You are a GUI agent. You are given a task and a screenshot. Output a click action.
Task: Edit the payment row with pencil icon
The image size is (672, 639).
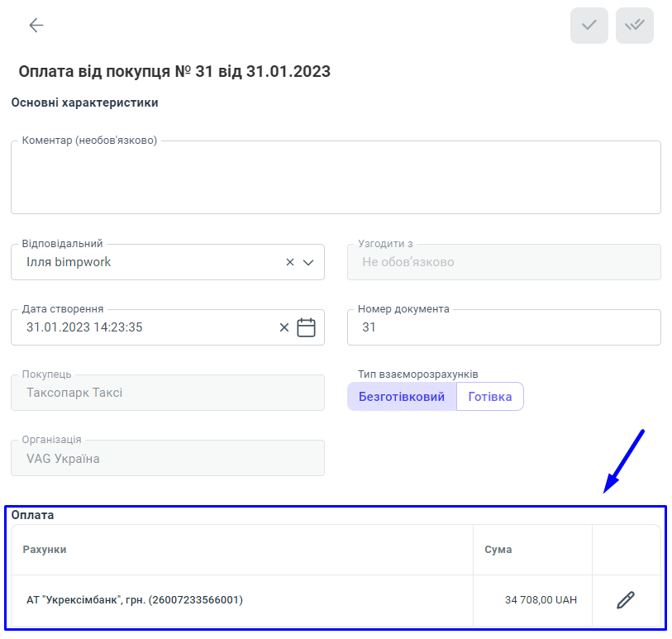(626, 600)
